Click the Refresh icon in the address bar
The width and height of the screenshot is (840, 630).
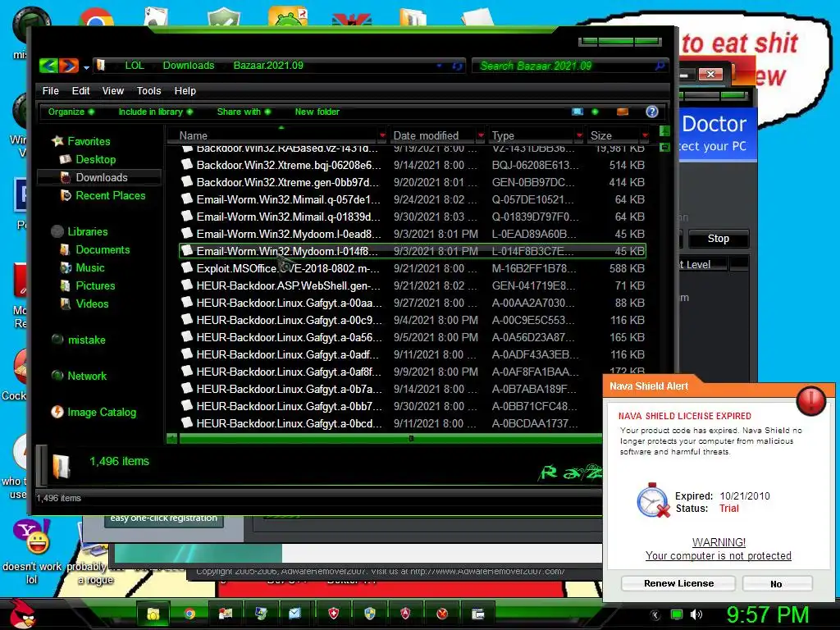pos(457,66)
